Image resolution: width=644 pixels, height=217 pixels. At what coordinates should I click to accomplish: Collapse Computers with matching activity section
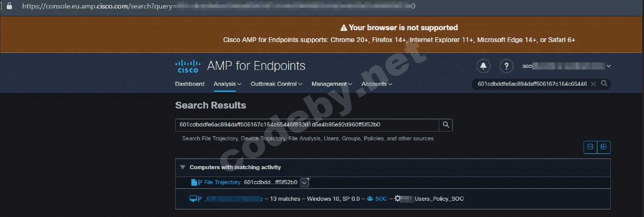pyautogui.click(x=183, y=167)
